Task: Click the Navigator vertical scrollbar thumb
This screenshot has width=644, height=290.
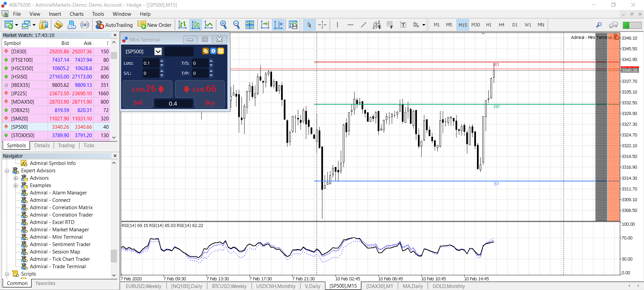Action: tap(114, 256)
